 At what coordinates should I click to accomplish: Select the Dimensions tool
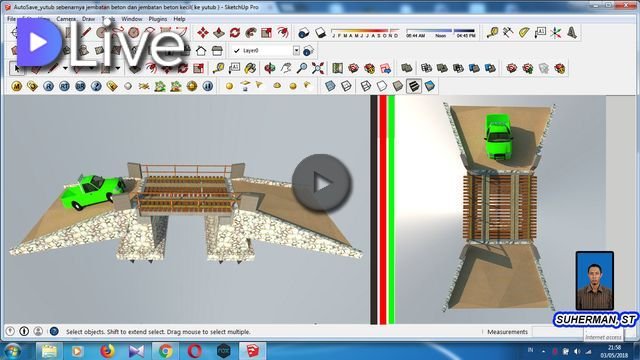coord(508,33)
